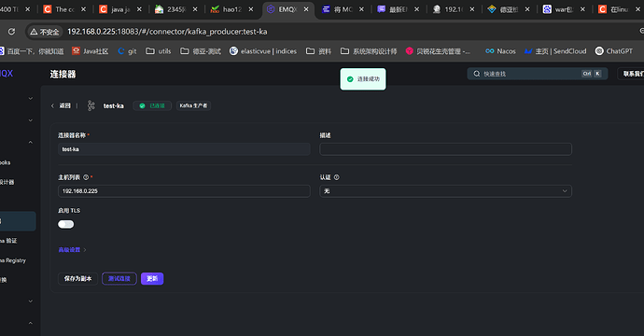Open the authentication dropdown
644x336 pixels.
point(445,191)
